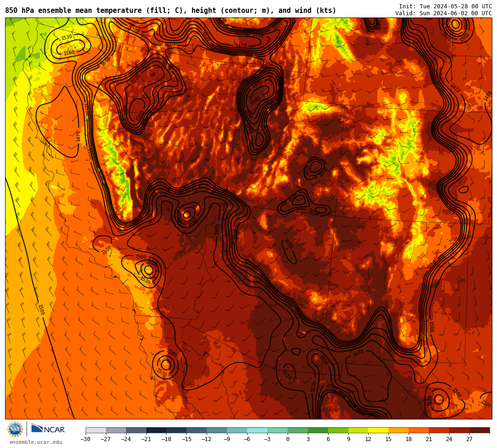Click the −24 colorbar tick label
The image size is (497, 448).
click(126, 439)
